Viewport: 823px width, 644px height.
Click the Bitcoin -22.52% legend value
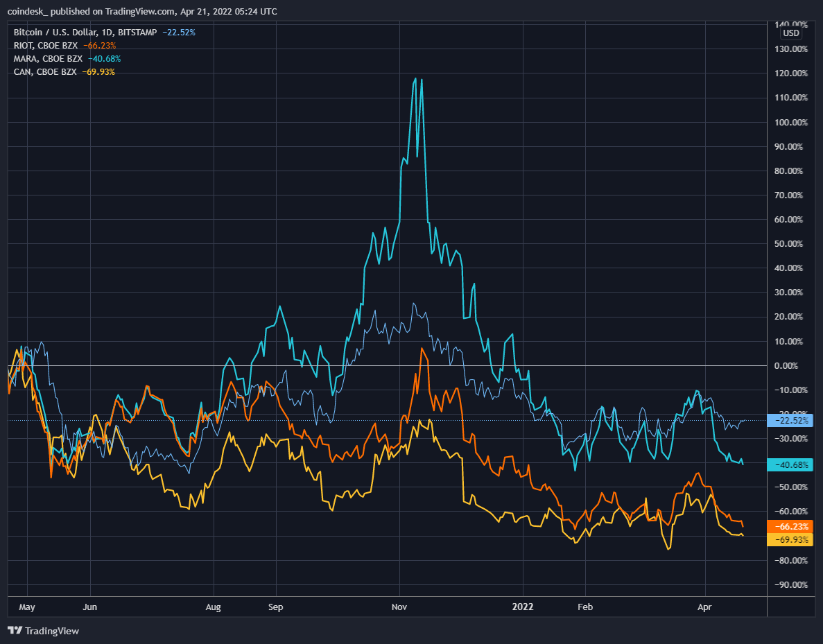(178, 33)
